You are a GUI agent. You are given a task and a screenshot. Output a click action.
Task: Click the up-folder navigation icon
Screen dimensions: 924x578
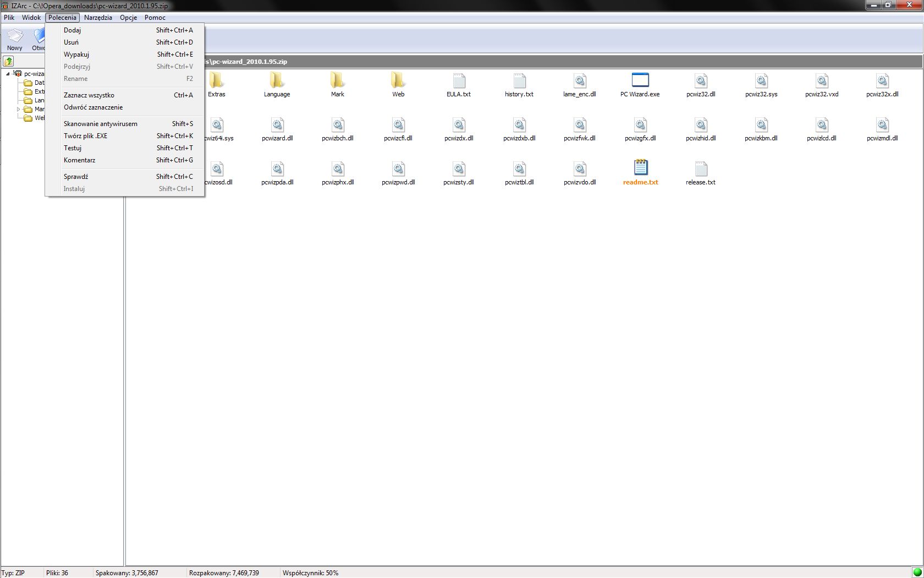point(8,61)
